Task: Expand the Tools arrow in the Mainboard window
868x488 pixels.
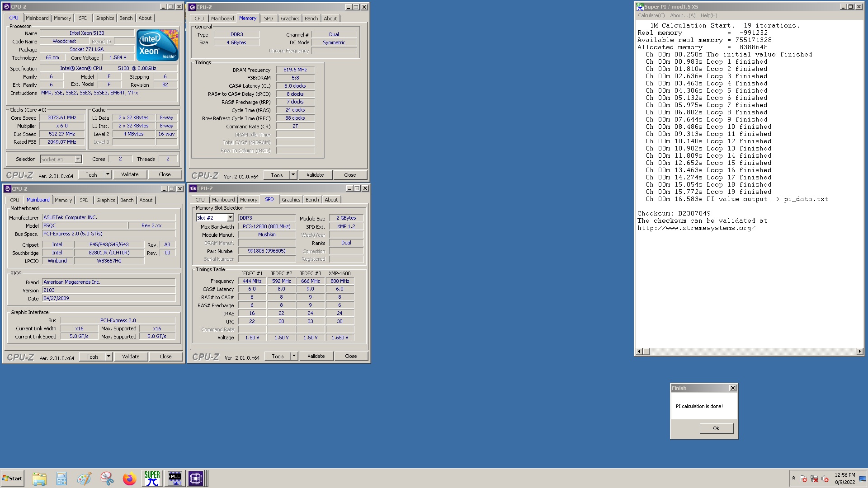Action: (x=108, y=357)
